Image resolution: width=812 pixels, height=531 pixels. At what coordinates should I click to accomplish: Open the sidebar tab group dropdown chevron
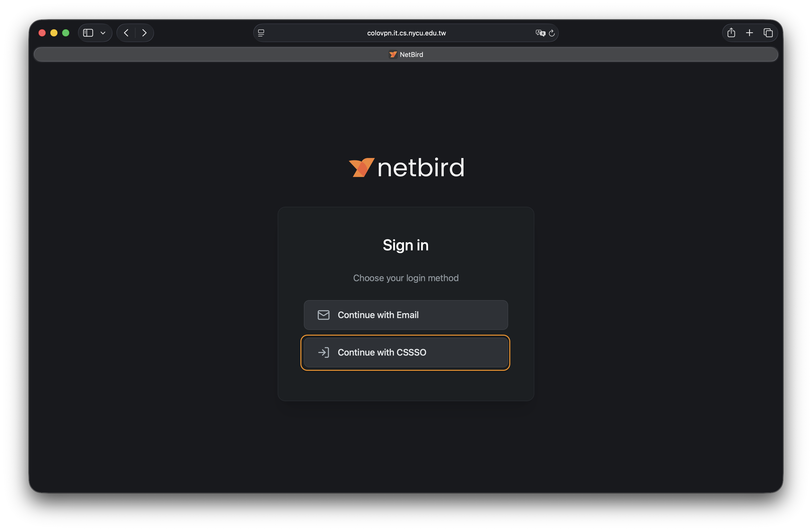(103, 33)
